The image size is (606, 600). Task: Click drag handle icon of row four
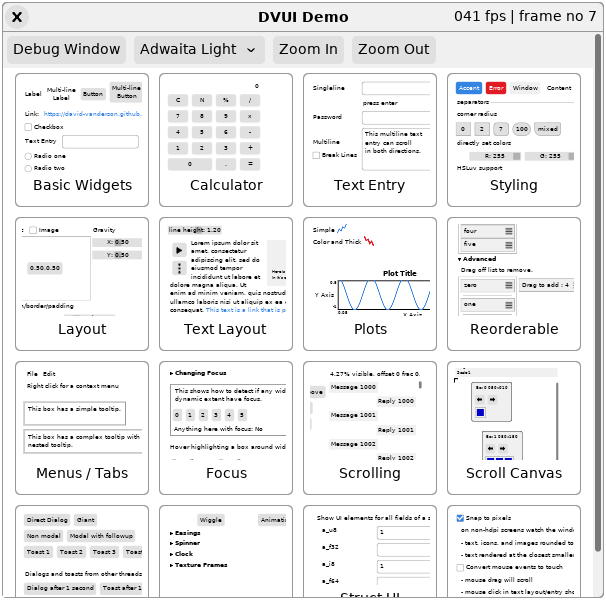tap(509, 231)
